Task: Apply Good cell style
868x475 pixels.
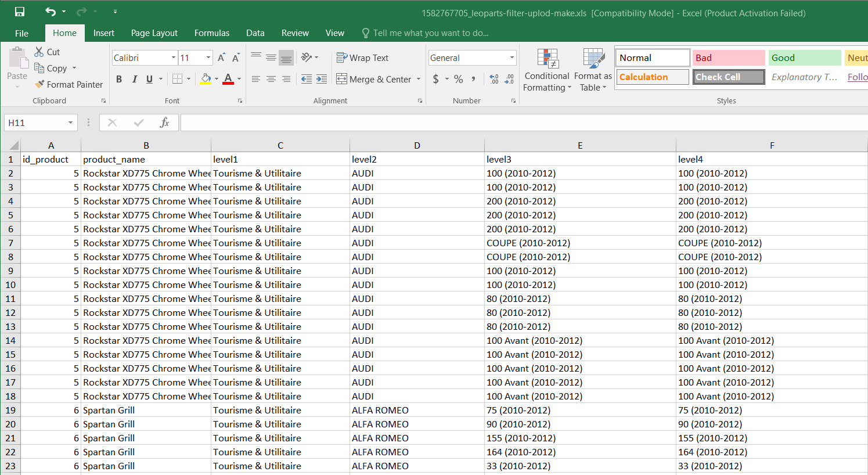Action: [x=805, y=57]
